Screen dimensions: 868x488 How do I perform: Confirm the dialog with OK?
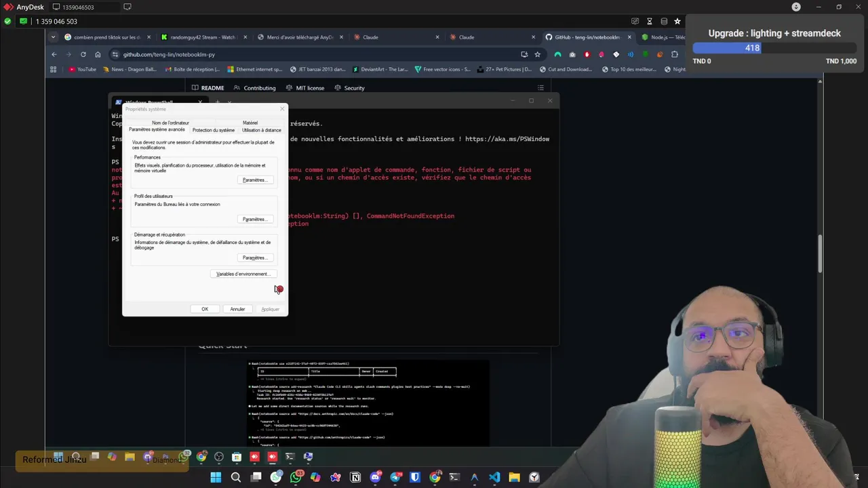(x=205, y=309)
